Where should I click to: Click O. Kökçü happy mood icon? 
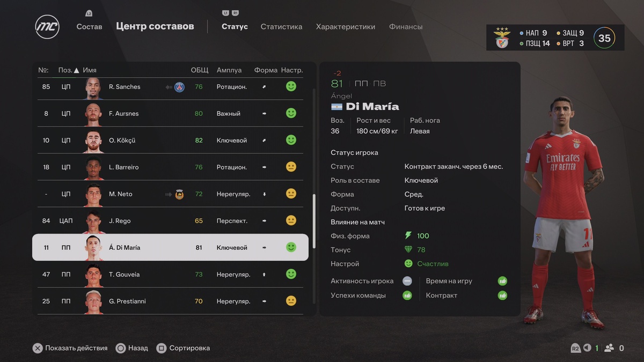click(291, 140)
